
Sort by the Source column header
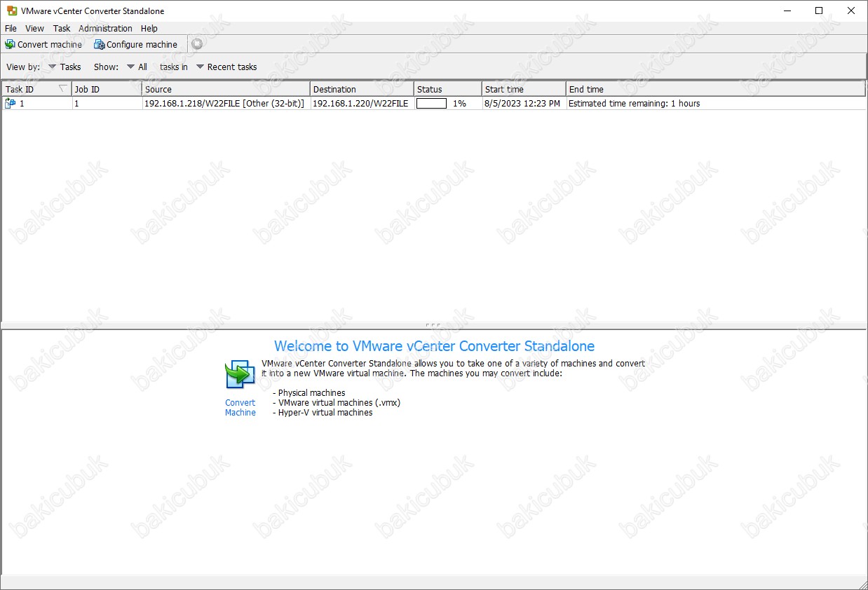[226, 89]
